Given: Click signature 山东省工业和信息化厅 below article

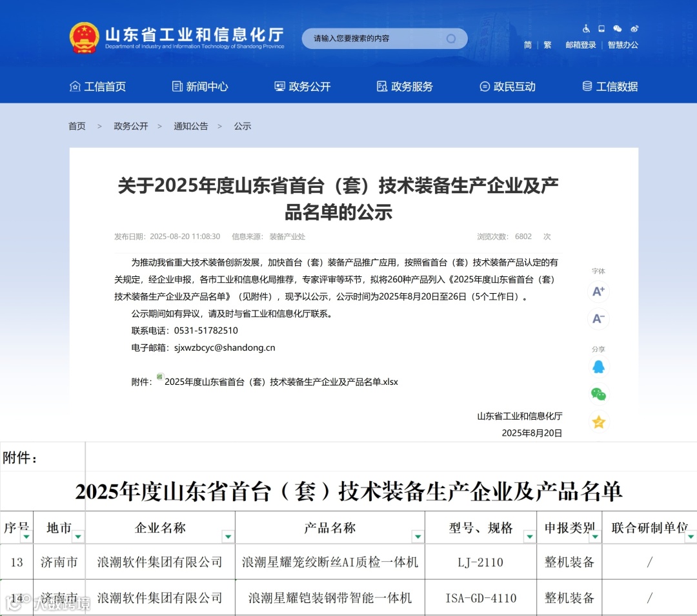Looking at the screenshot, I should point(520,416).
